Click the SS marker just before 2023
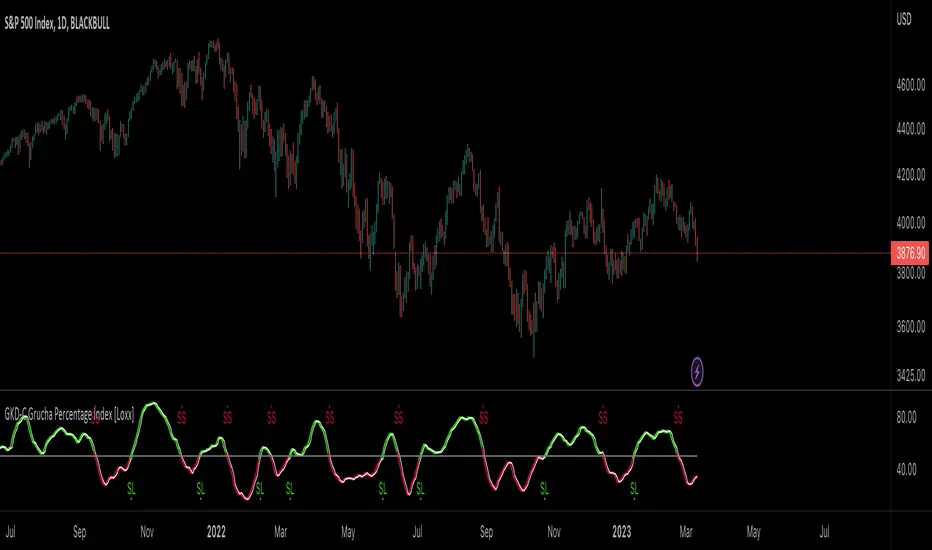The width and height of the screenshot is (932, 550). (603, 417)
